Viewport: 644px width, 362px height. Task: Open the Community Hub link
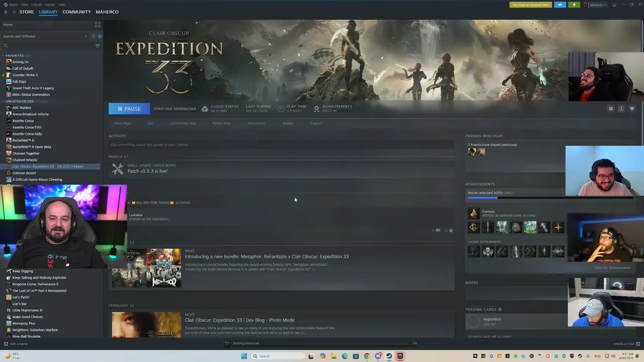[183, 123]
